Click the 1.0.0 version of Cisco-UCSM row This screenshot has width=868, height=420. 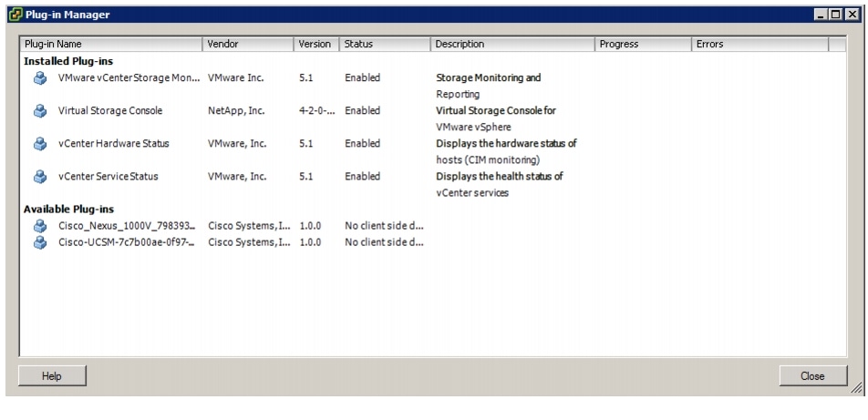click(x=310, y=242)
